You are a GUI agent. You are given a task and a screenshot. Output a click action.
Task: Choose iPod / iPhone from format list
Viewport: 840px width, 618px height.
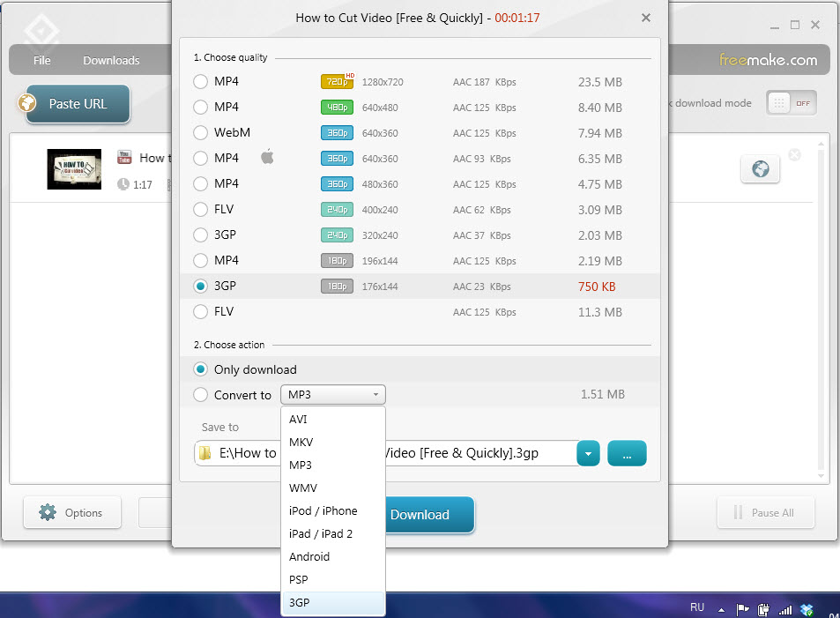(332, 510)
